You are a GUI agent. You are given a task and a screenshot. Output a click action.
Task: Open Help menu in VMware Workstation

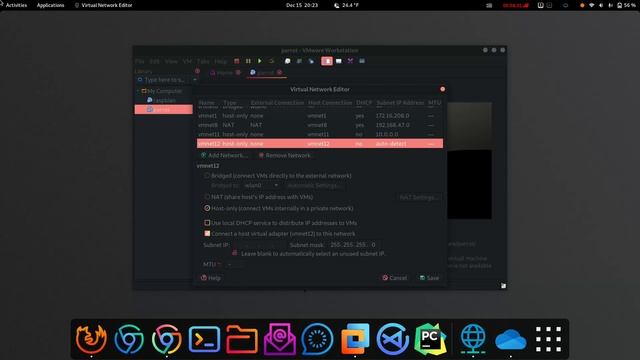coord(220,61)
